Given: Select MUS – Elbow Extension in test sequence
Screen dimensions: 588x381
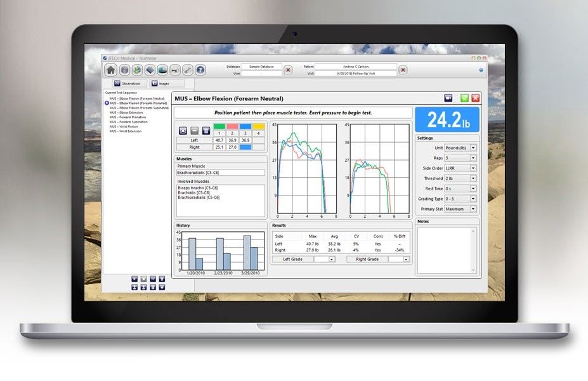Looking at the screenshot, I should point(126,112).
